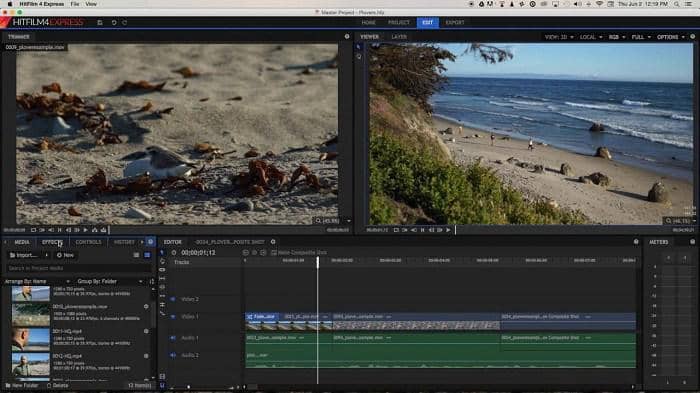This screenshot has height=393, width=700.
Task: Expand the Group By: Folder dropdown
Action: (x=110, y=281)
